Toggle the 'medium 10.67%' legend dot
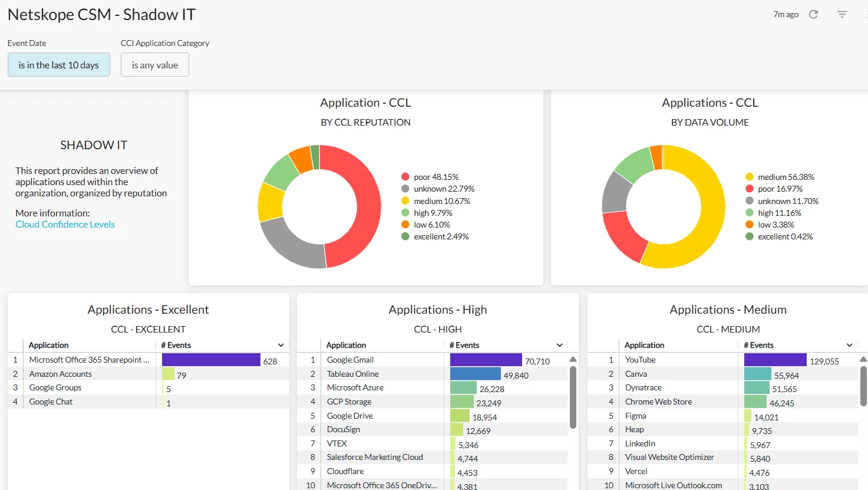868x490 pixels. pos(405,201)
